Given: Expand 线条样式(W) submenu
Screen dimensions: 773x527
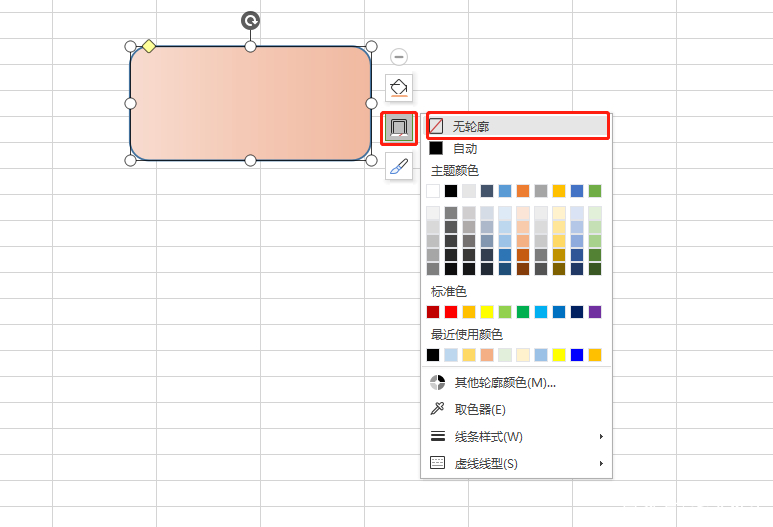Looking at the screenshot, I should point(518,436).
